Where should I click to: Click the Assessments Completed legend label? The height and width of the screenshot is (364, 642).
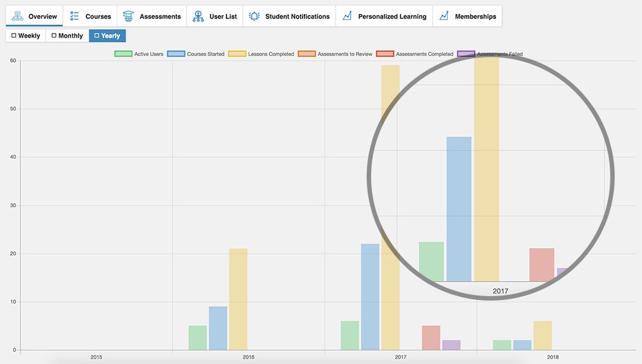click(x=424, y=54)
